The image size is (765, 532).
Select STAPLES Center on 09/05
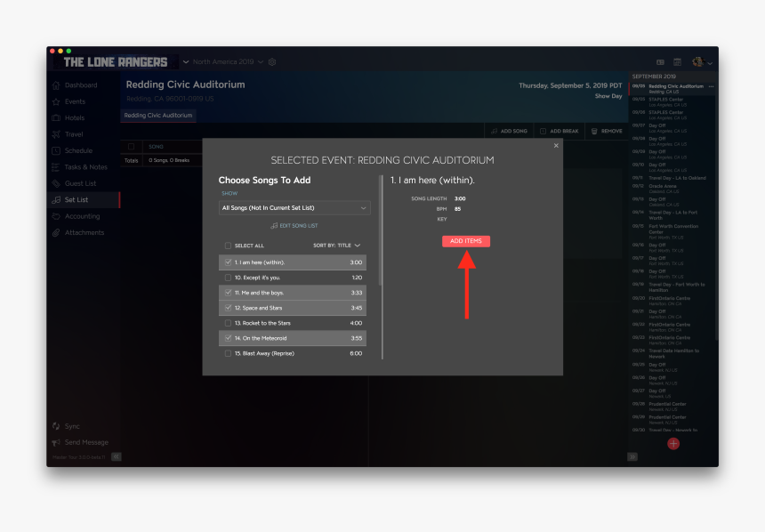pyautogui.click(x=672, y=101)
